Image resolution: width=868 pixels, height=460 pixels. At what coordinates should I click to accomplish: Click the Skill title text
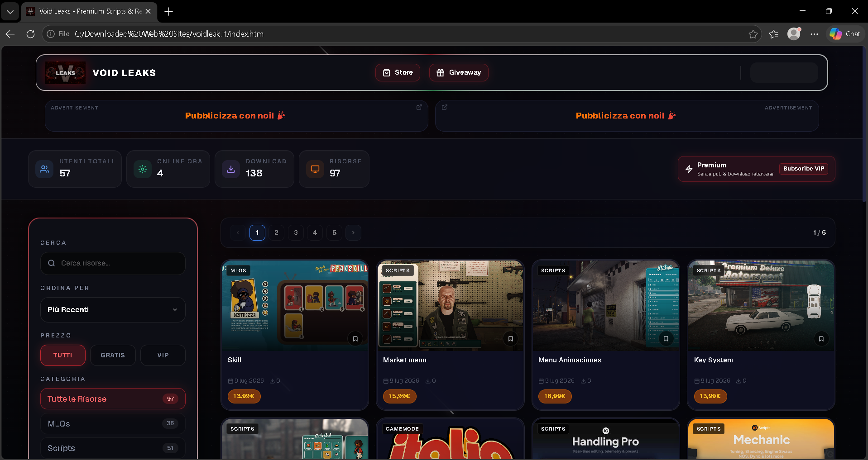pos(235,360)
